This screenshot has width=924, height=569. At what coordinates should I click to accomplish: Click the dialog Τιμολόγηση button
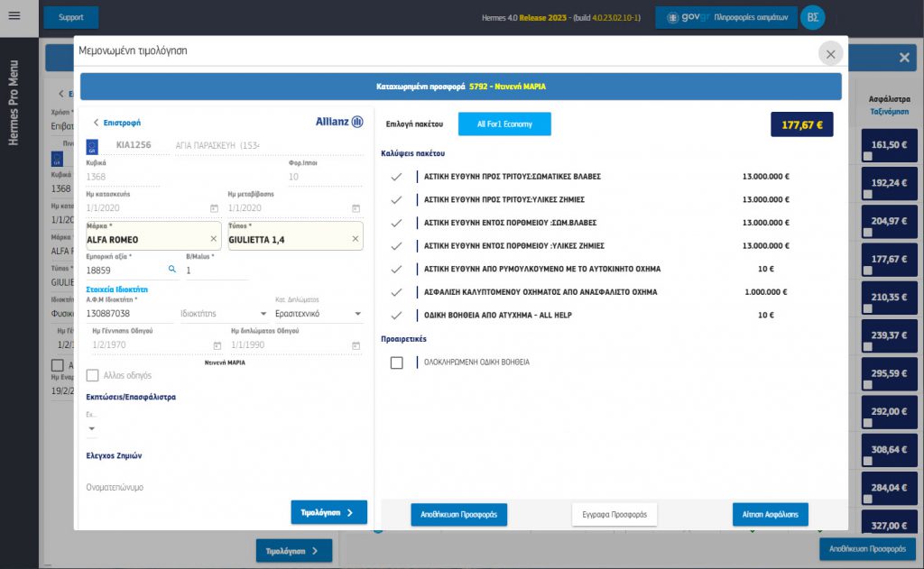tap(328, 512)
